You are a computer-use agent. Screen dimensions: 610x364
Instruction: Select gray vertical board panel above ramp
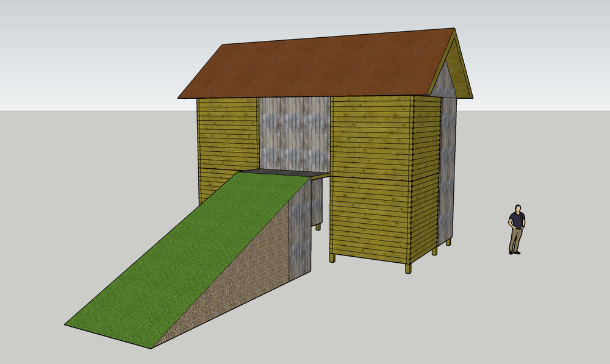point(294,134)
